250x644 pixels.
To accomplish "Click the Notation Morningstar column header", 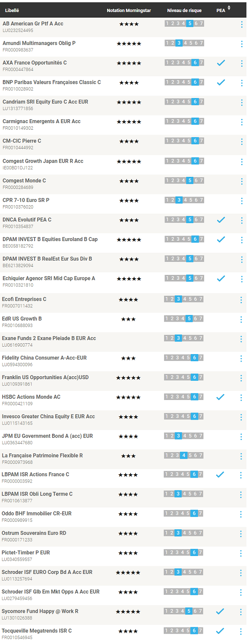I will point(129,10).
